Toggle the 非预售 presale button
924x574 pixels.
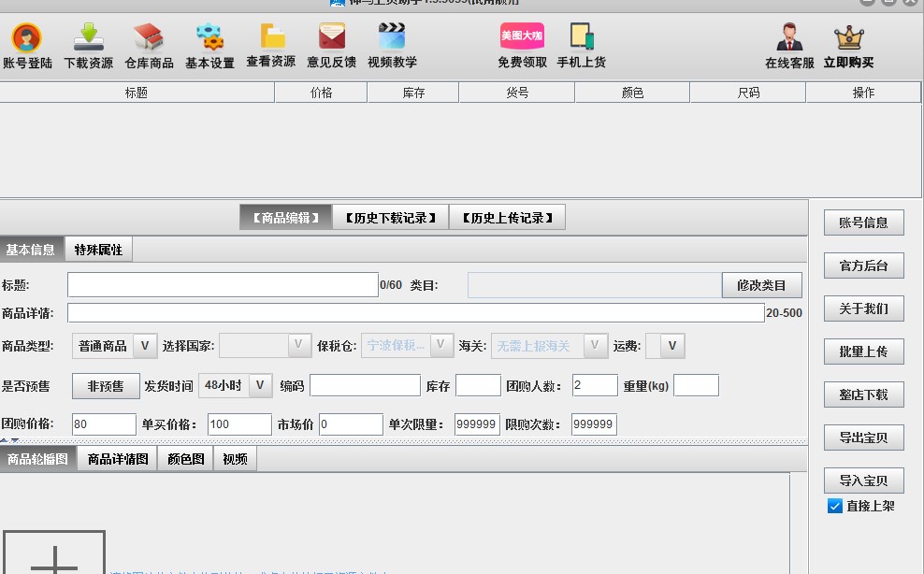(x=105, y=386)
